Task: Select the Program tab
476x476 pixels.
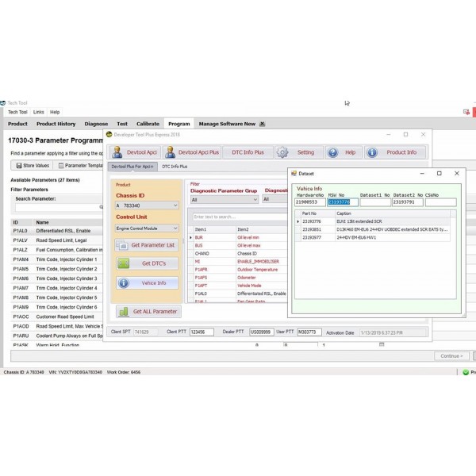Action: (x=179, y=124)
